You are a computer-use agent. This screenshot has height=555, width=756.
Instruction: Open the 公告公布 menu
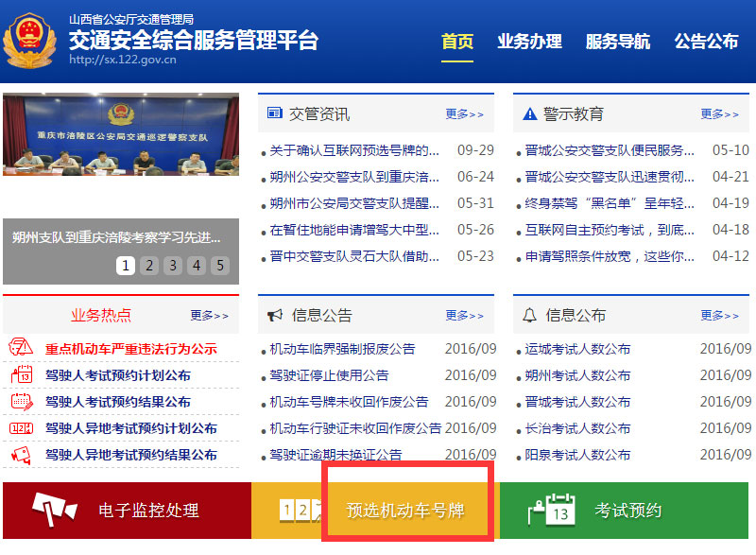(x=708, y=42)
